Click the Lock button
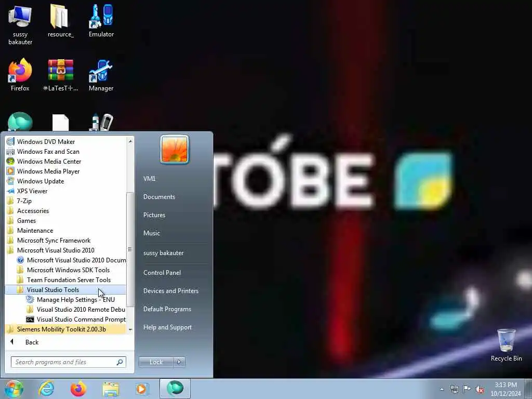532x399 pixels. 156,362
